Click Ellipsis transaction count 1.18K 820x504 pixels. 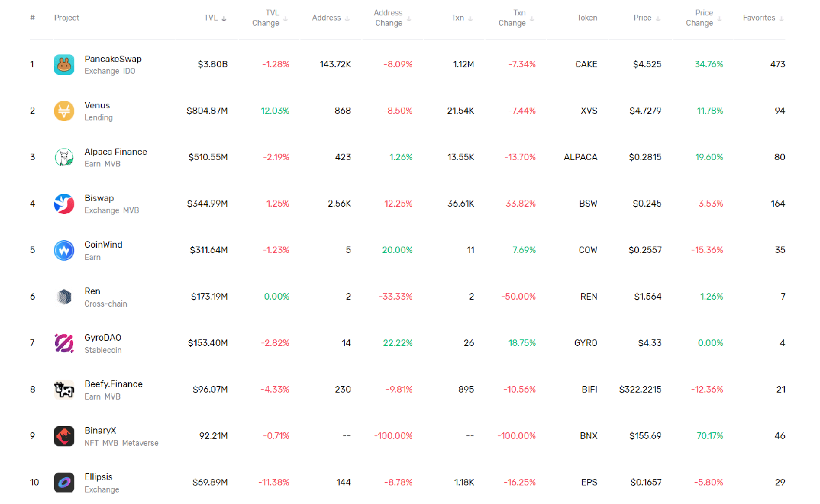point(463,482)
